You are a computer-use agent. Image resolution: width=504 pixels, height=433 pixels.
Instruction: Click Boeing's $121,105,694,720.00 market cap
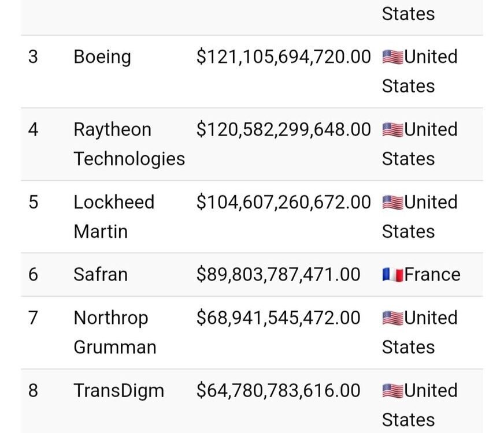click(283, 57)
